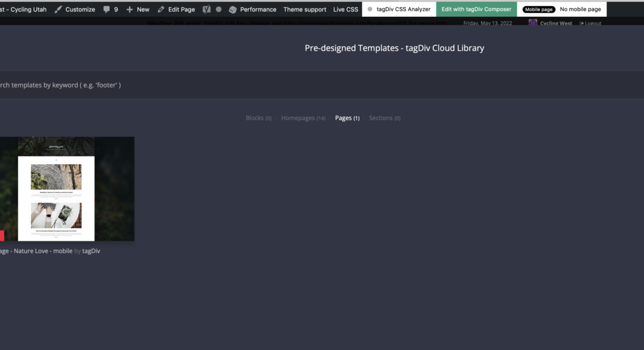Viewport: 644px width, 350px height.
Task: Click the Performance cube icon
Action: click(233, 10)
